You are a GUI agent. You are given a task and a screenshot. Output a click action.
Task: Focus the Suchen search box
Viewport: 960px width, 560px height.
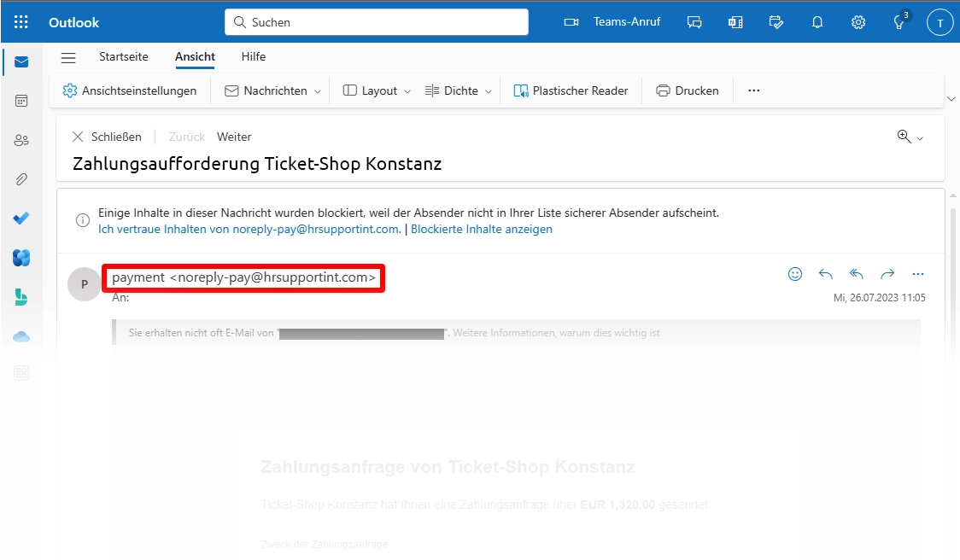pos(377,22)
